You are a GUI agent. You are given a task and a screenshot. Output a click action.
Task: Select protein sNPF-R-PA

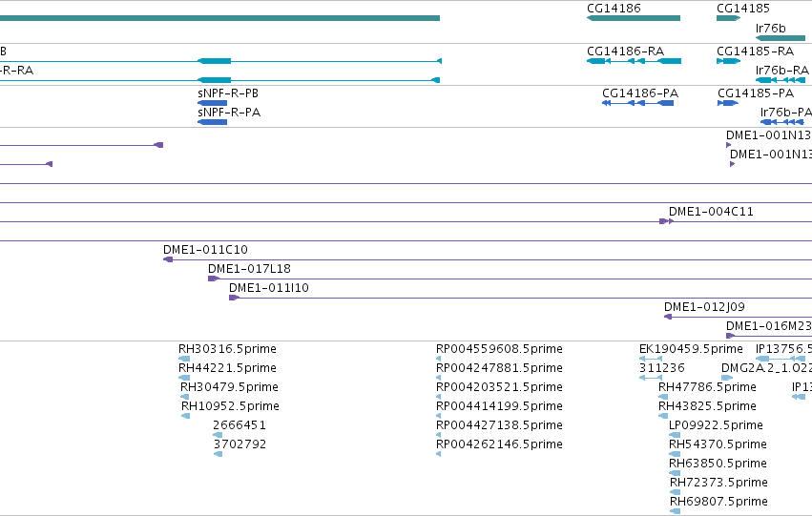[x=229, y=113]
